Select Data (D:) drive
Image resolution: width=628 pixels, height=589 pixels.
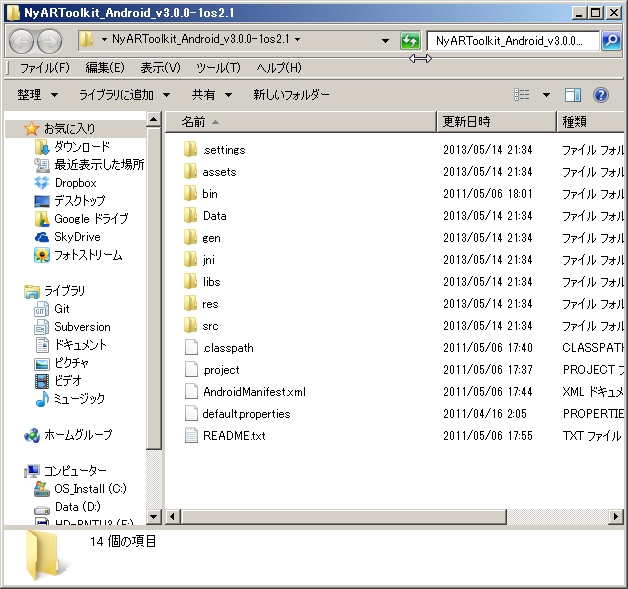pyautogui.click(x=67, y=507)
